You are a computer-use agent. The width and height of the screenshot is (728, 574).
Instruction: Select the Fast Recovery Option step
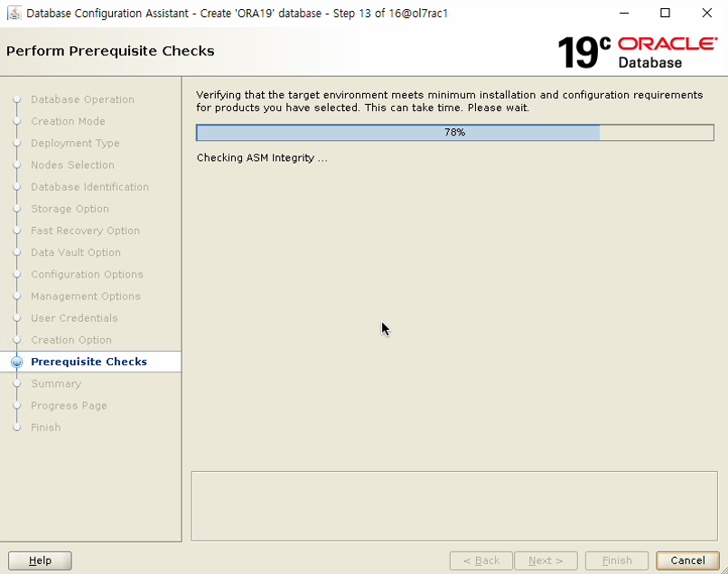click(85, 231)
